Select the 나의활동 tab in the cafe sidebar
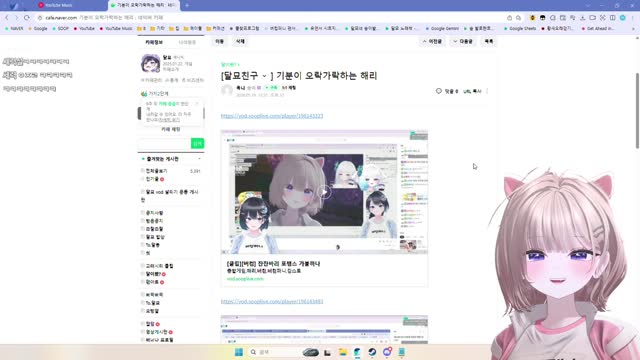This screenshot has width=640, height=360. click(x=187, y=42)
